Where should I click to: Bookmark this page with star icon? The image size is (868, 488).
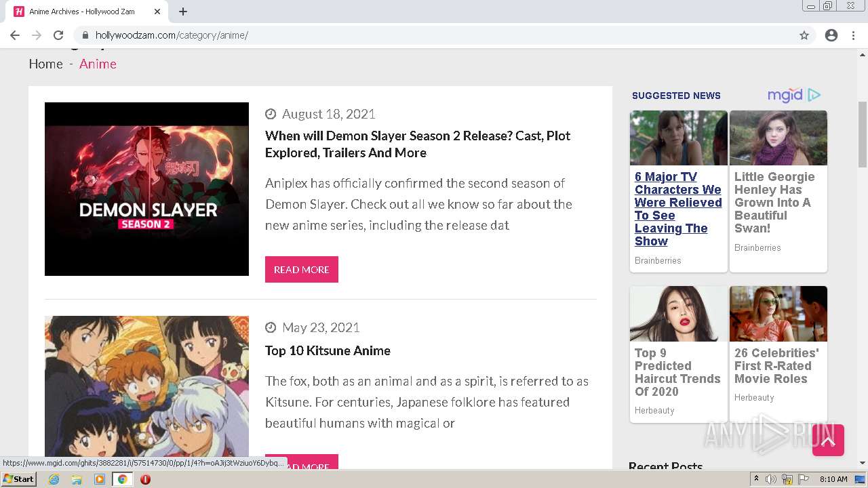[804, 35]
